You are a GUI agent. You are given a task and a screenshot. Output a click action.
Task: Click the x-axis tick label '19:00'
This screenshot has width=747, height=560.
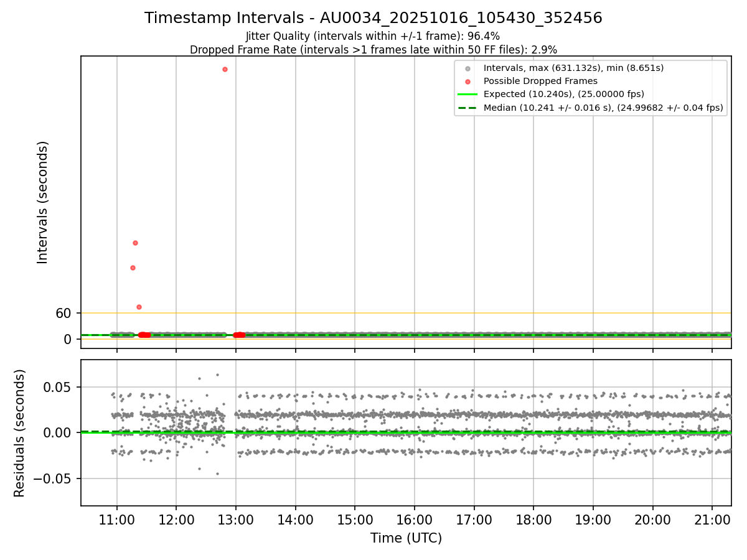pos(593,520)
